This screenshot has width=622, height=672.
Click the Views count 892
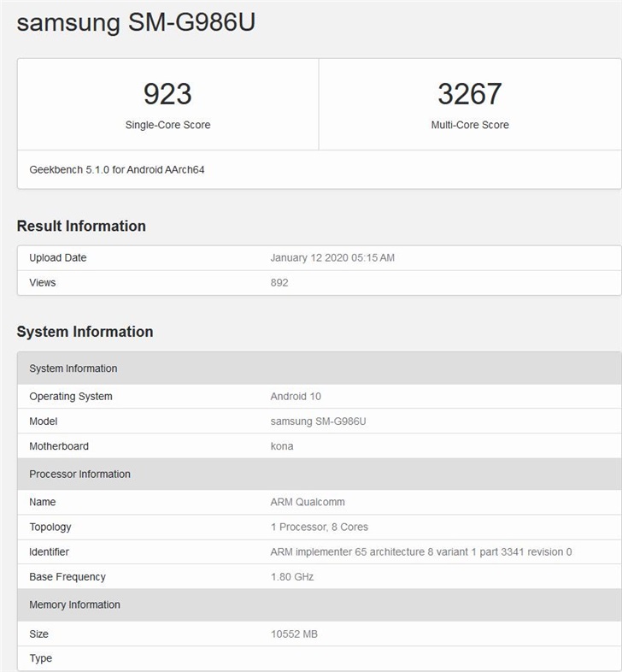pos(279,282)
